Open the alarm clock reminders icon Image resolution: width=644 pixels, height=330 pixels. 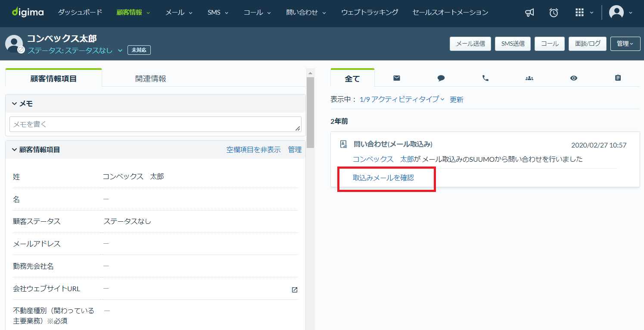tap(554, 13)
